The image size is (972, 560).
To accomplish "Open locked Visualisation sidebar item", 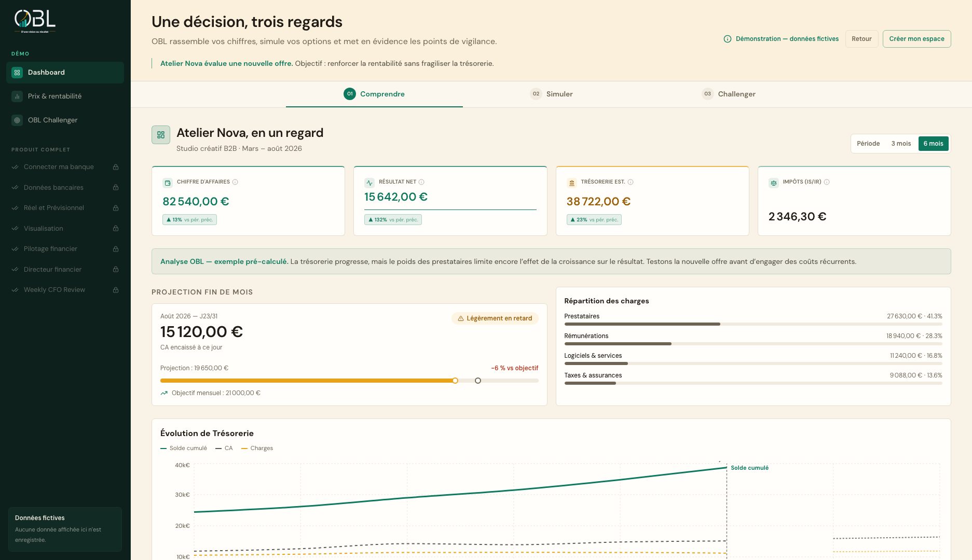I will point(65,228).
